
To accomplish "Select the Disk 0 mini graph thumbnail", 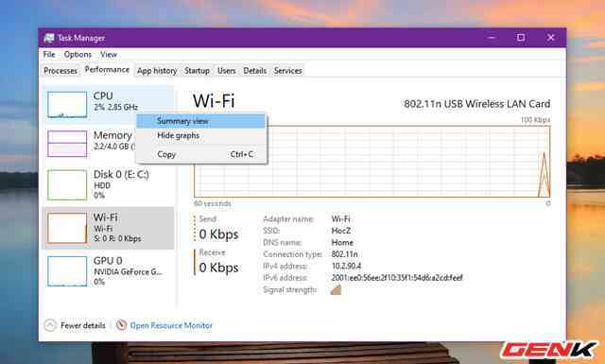I will [67, 185].
